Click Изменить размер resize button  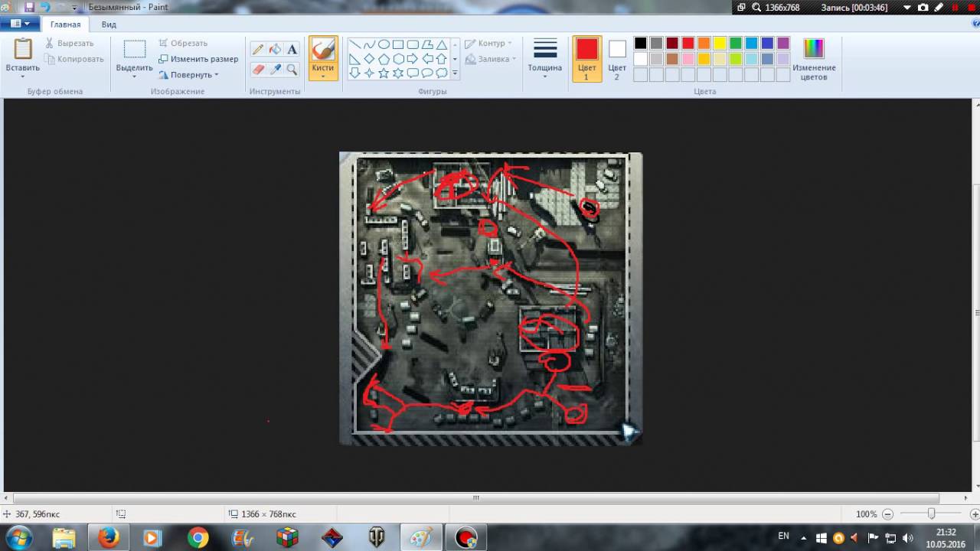pos(198,59)
